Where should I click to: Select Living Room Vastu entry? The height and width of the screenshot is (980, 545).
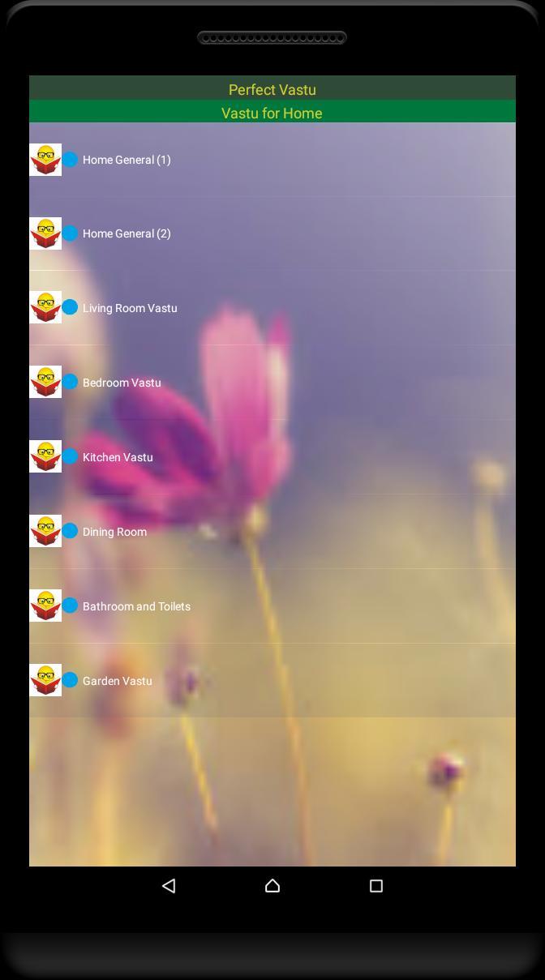272,307
